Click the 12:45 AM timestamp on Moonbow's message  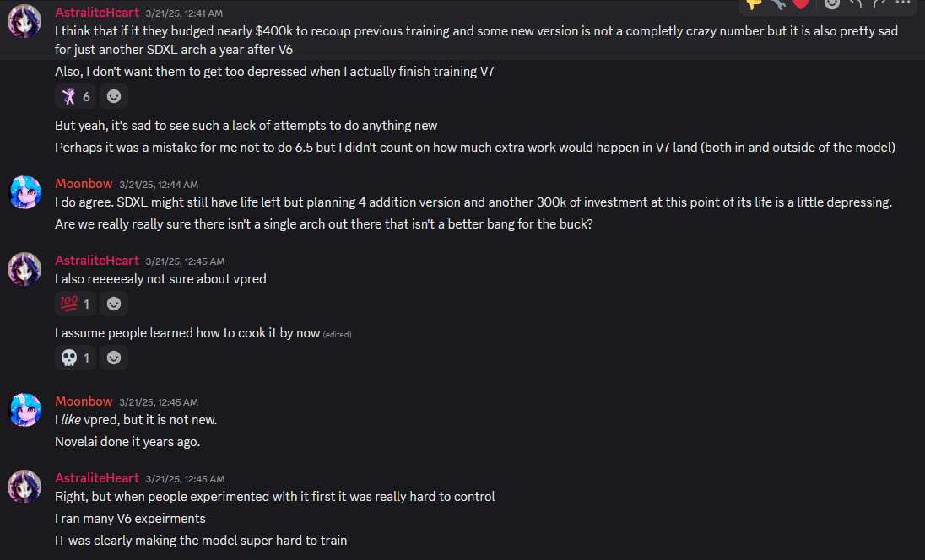[159, 402]
